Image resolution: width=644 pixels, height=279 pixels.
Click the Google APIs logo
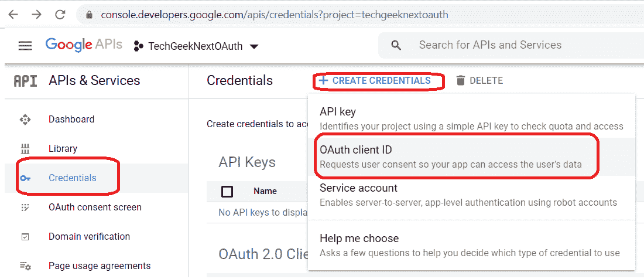pos(84,45)
